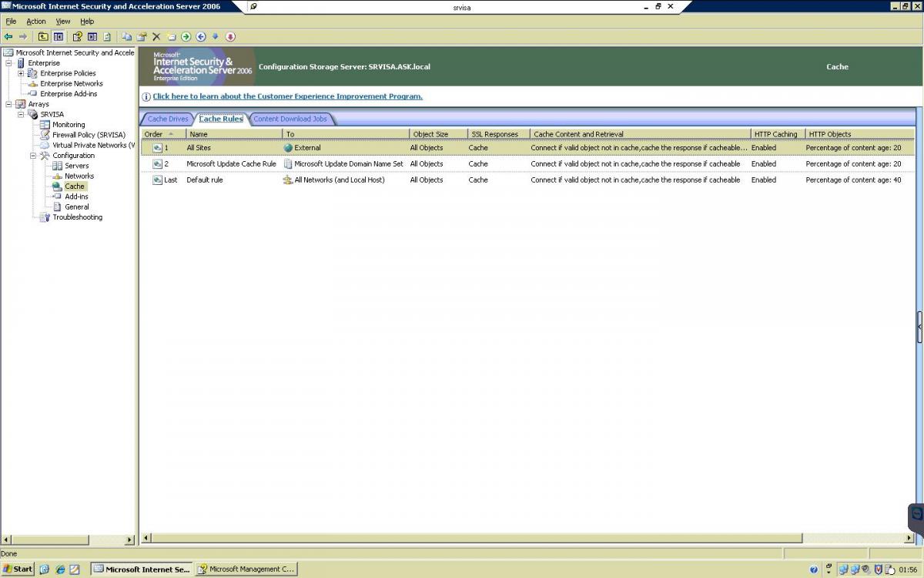Screen dimensions: 924x578
Task: Collapse the Enterprise tree node
Action: 8,63
